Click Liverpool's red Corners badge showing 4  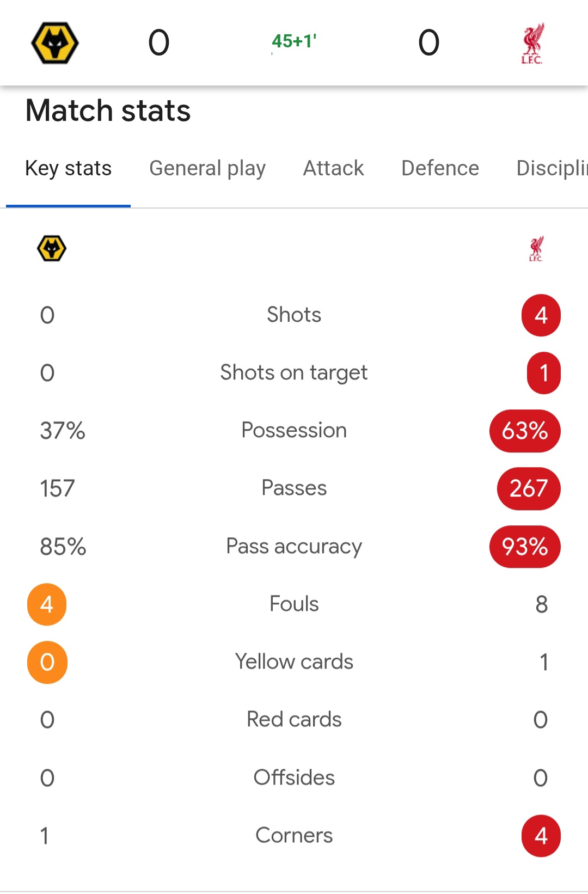point(541,836)
